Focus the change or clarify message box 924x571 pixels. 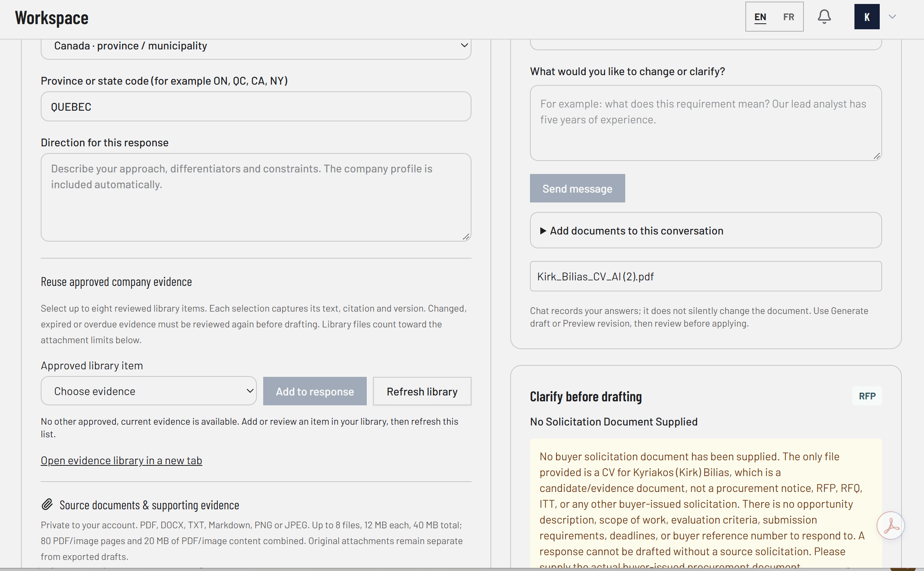click(705, 123)
